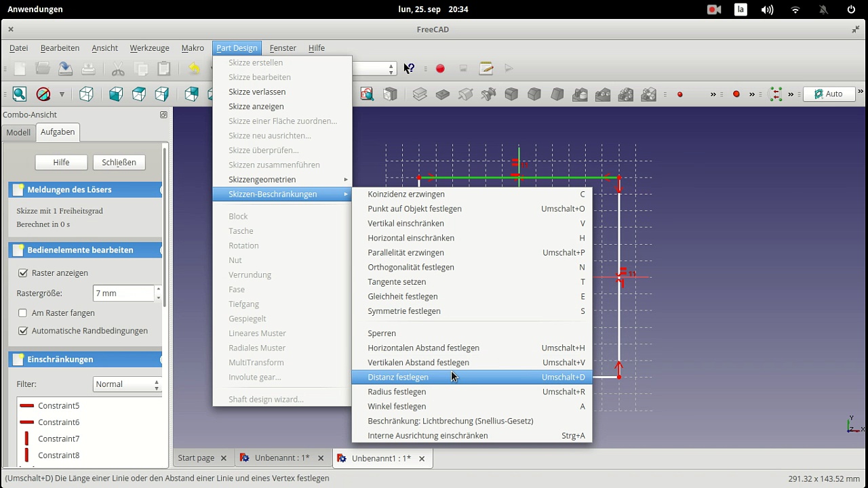The height and width of the screenshot is (488, 868).
Task: Open the draw style dropdown arrow
Action: pos(62,94)
